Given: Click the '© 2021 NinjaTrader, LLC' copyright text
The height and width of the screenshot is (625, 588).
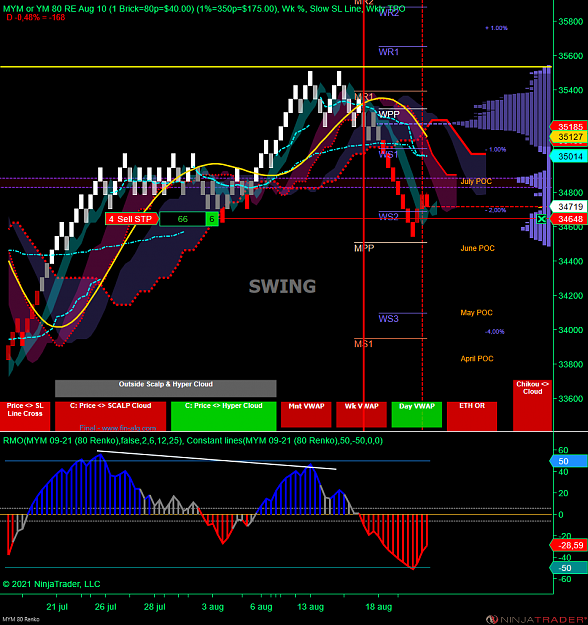Looking at the screenshot, I should click(51, 584).
